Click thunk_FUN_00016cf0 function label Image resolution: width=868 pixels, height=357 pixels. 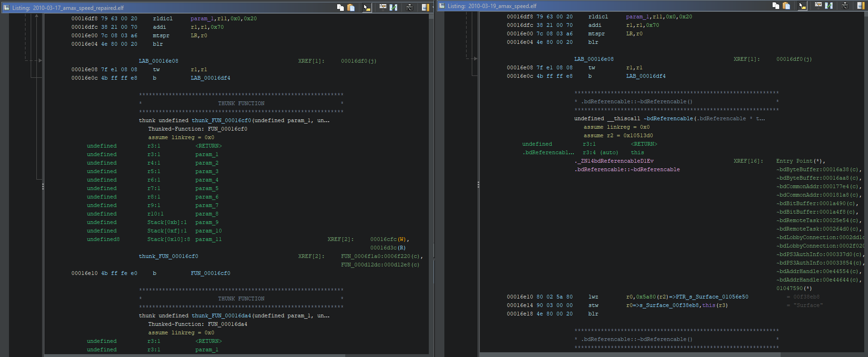[x=168, y=257]
